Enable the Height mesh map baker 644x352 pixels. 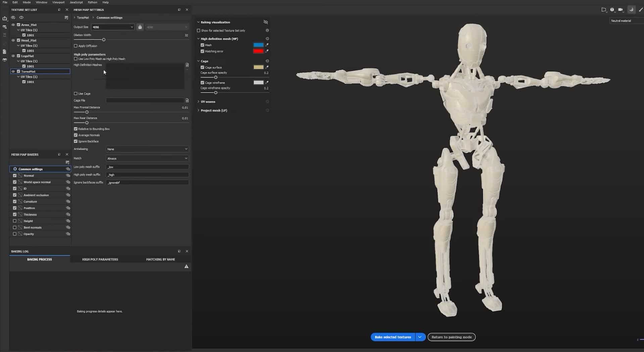coord(15,221)
